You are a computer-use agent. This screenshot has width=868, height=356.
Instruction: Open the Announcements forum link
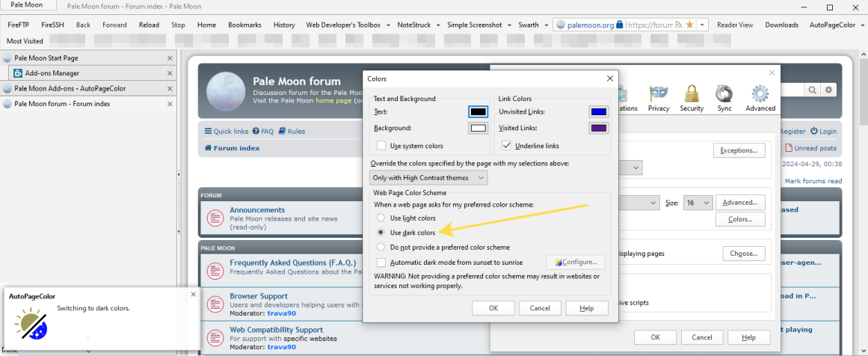[257, 210]
